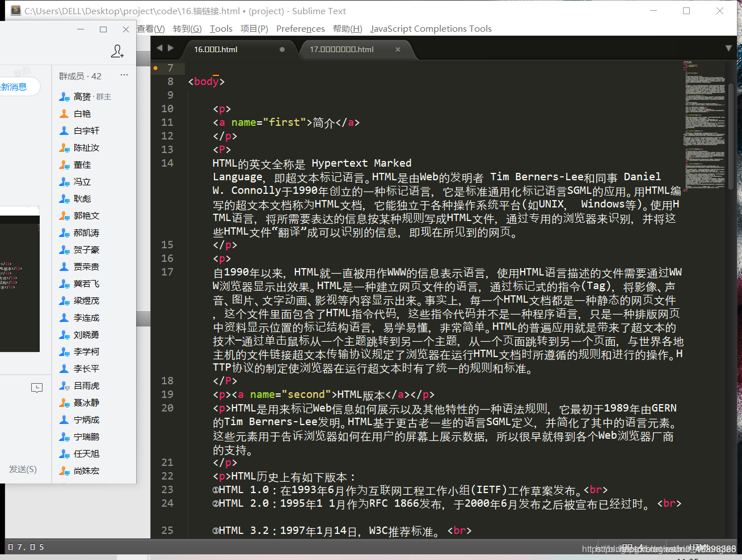Open JavaScript Completions Tools menu

pyautogui.click(x=431, y=29)
